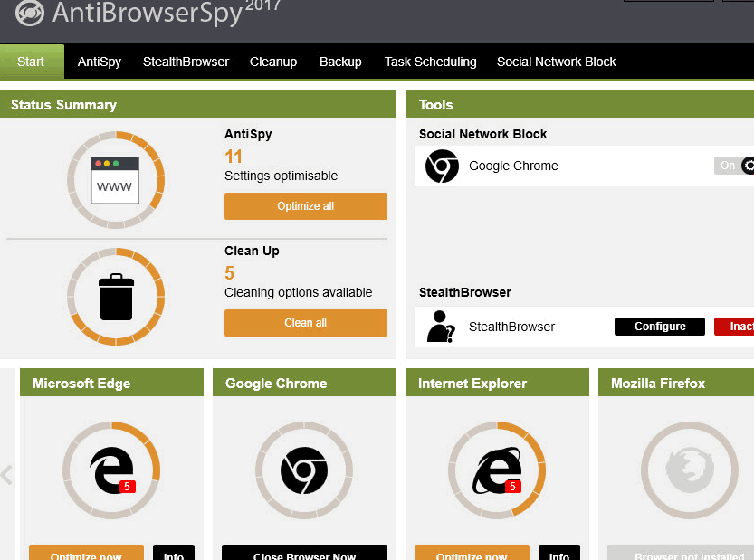Toggle Social Network Block On switch for Chrome
This screenshot has width=754, height=560.
(734, 166)
